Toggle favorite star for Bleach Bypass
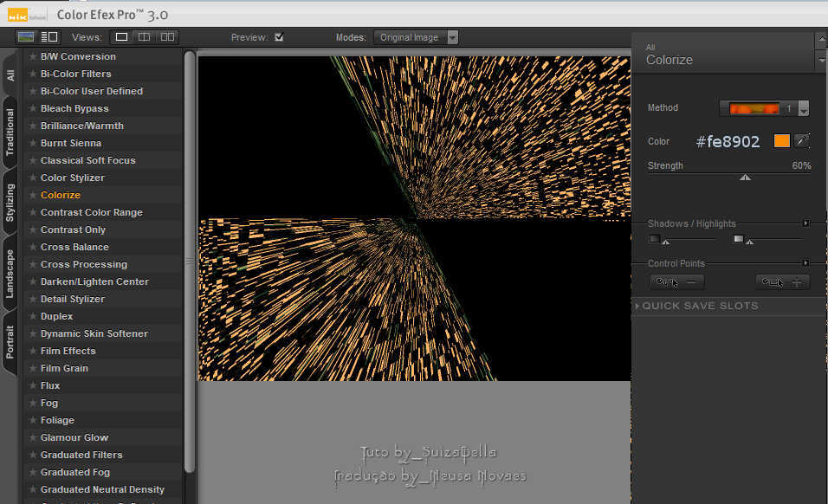 (33, 108)
